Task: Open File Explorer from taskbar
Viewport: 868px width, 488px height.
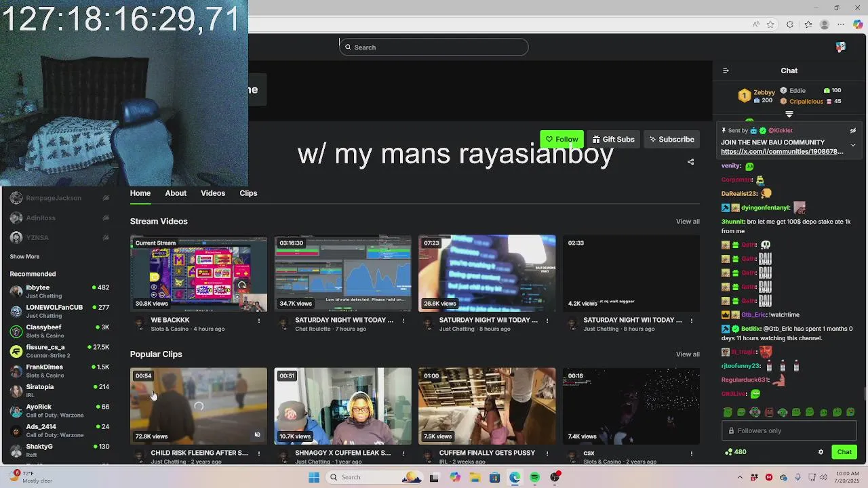Action: 475,477
